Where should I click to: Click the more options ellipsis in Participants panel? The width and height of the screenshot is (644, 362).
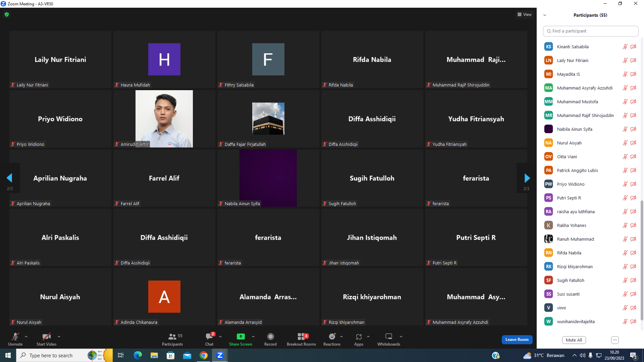point(615,340)
